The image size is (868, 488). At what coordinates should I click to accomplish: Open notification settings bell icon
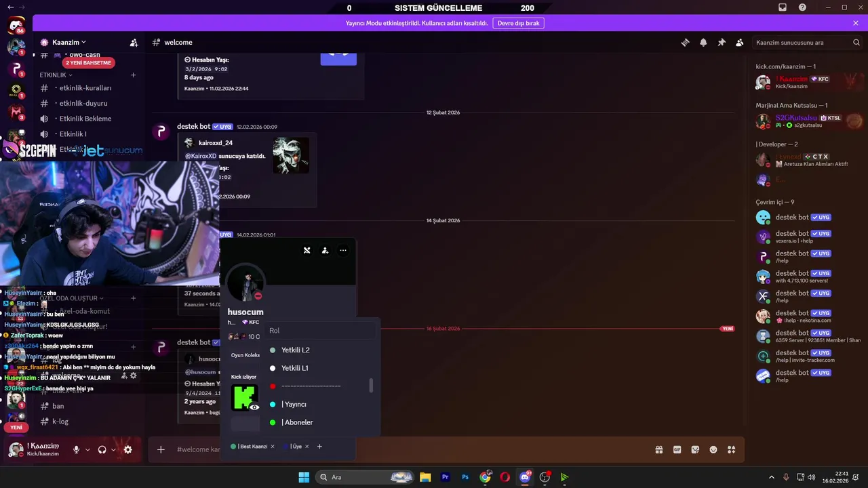pos(703,42)
